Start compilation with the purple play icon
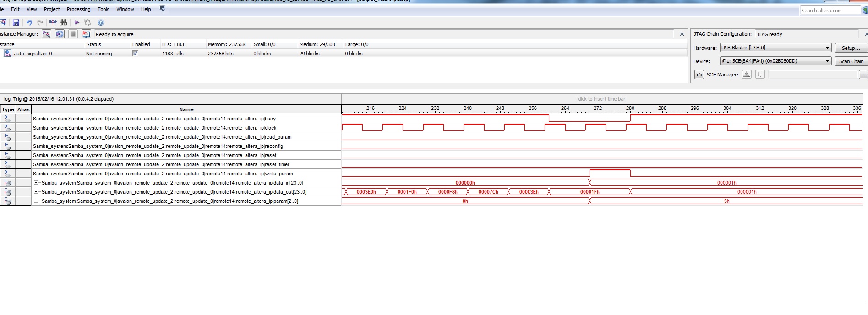The height and width of the screenshot is (315, 868). point(77,22)
